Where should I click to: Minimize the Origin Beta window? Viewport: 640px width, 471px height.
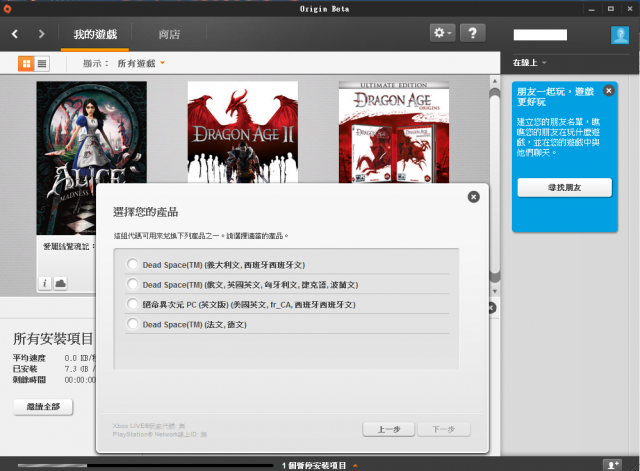(592, 9)
